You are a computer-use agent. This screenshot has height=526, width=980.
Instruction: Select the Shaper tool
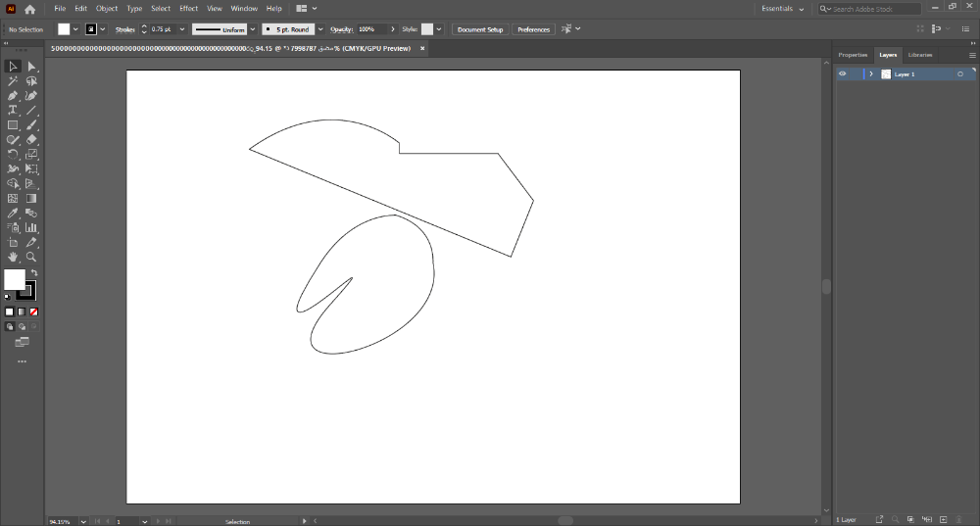pyautogui.click(x=13, y=140)
